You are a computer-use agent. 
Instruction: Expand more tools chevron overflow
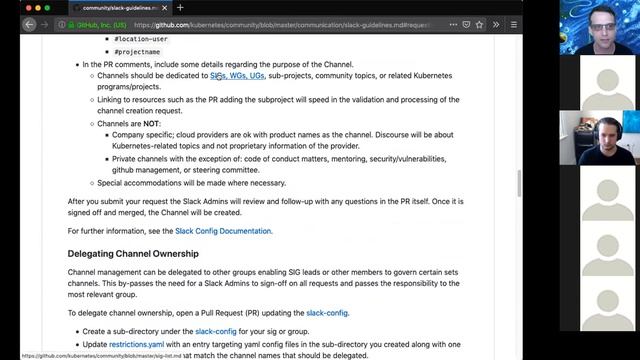click(496, 25)
